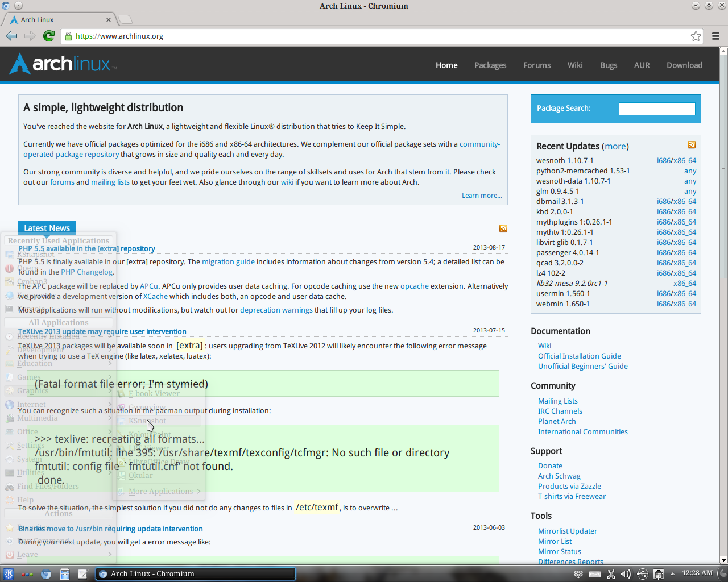Open the file manager taskbar shortcut
728x582 pixels.
[65, 574]
